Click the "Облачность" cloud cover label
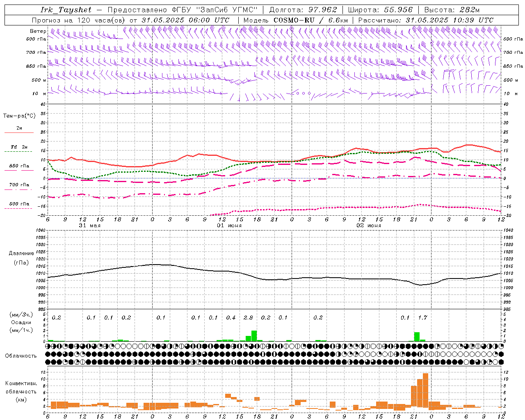This screenshot has width=525, height=420. [x=21, y=356]
